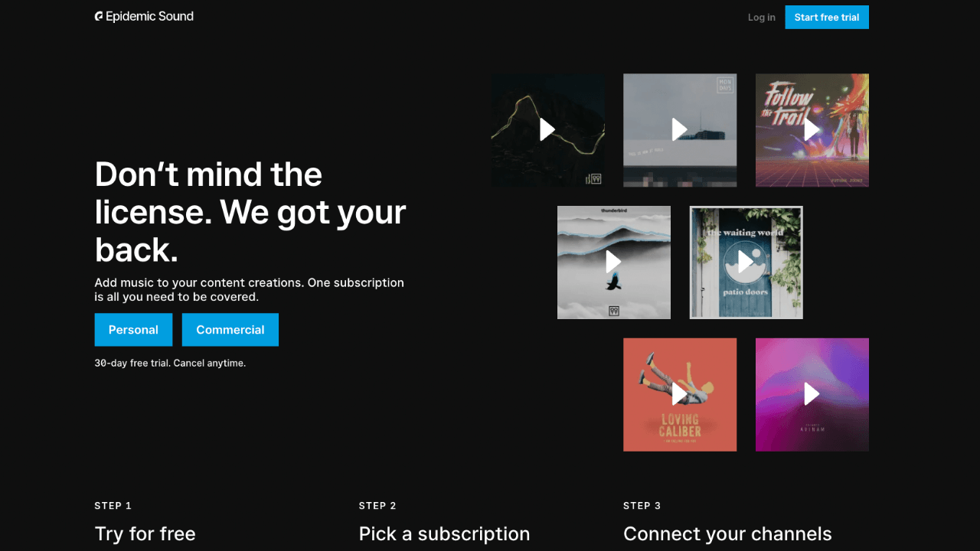Select the Pick a subscription heading

[444, 533]
